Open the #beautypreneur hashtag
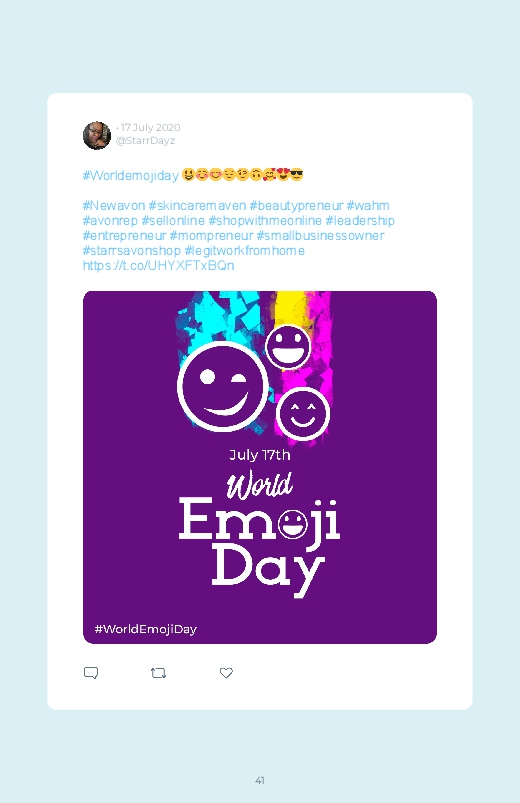Image resolution: width=520 pixels, height=803 pixels. (296, 206)
